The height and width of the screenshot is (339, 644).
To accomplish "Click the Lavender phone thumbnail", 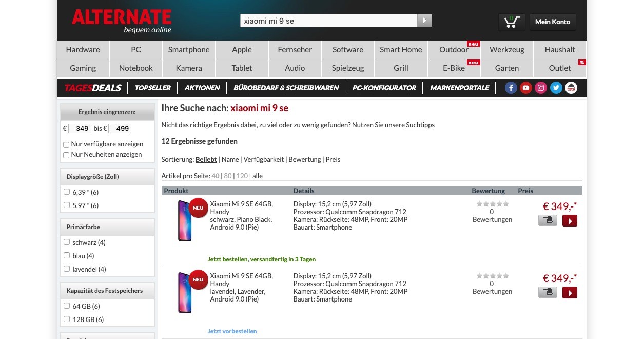I will [185, 293].
